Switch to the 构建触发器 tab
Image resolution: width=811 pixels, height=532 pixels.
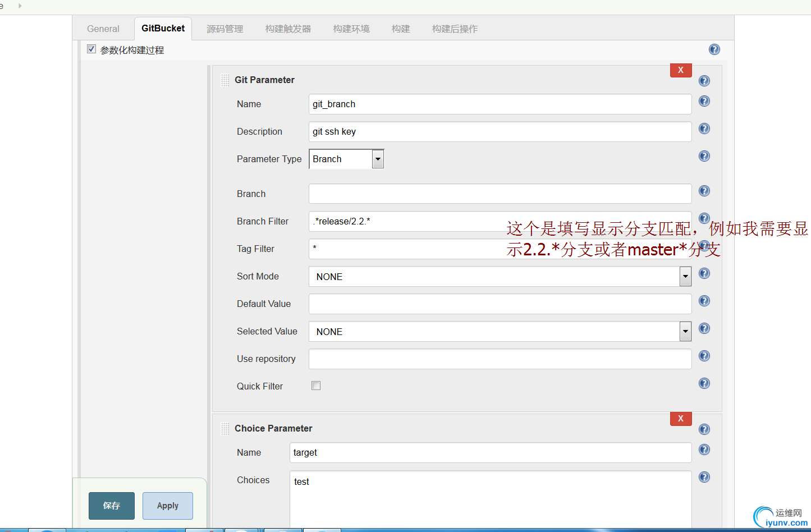pos(288,29)
